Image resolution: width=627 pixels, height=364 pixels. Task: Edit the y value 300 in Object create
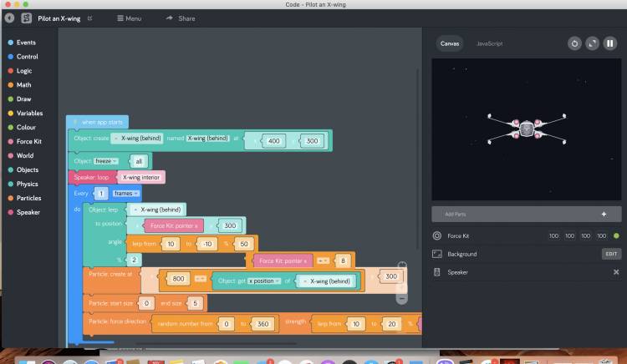[312, 141]
